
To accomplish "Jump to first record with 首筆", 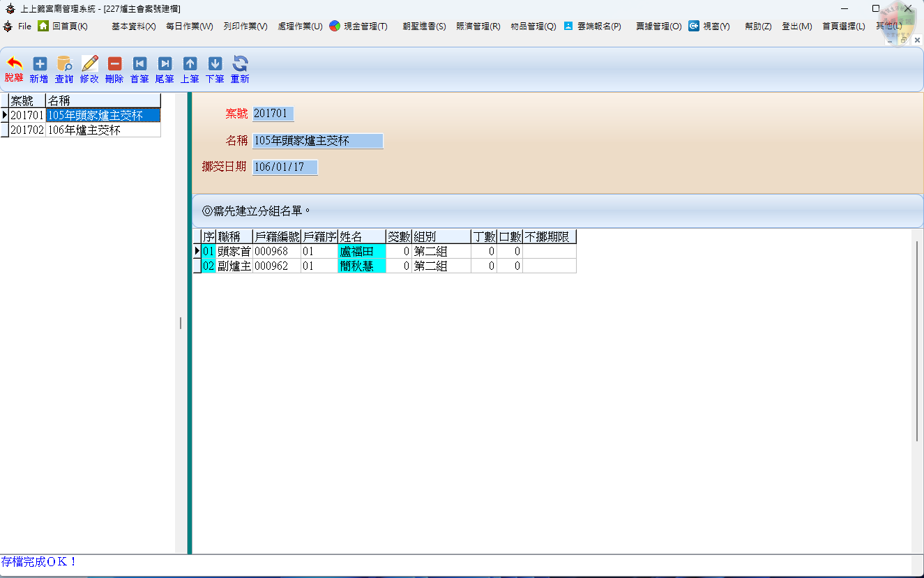I will click(x=139, y=64).
